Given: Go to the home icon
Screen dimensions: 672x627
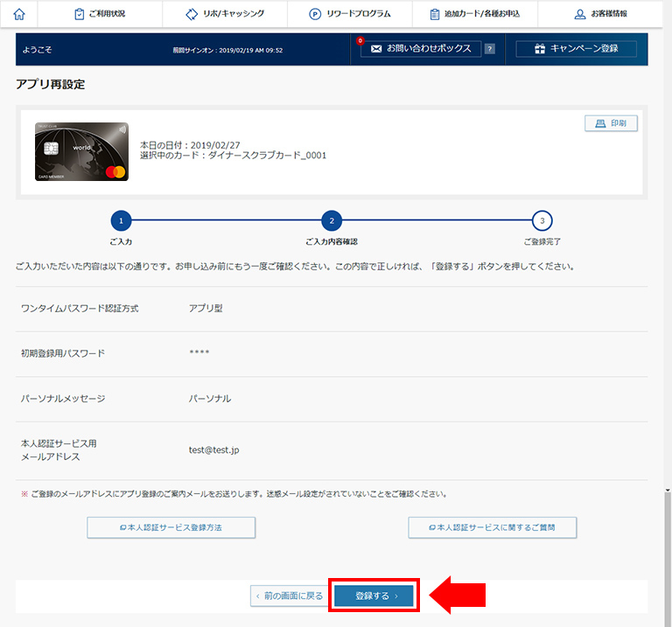Looking at the screenshot, I should 19,14.
